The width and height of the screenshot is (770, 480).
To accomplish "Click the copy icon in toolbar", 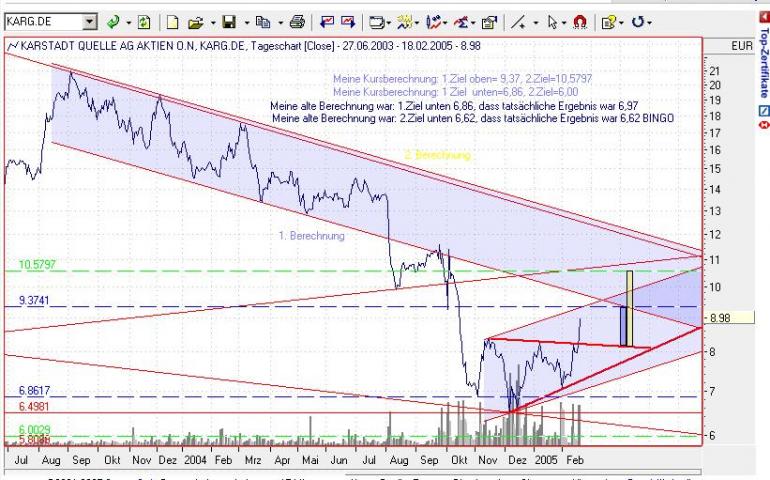I will click(263, 22).
